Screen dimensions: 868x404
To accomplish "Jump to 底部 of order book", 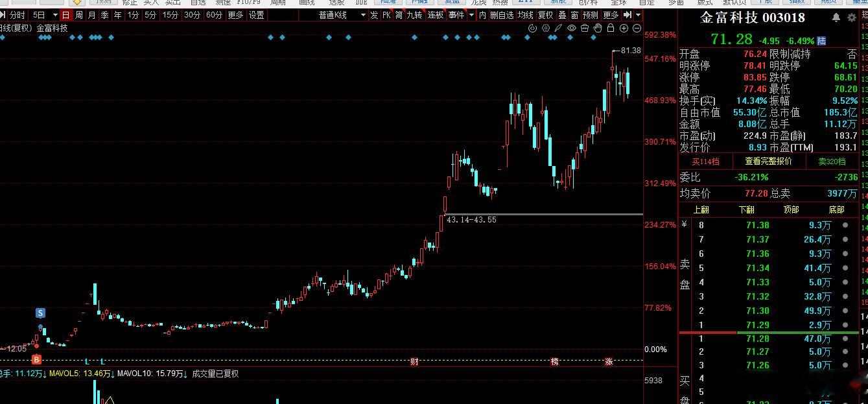I will coord(836,209).
